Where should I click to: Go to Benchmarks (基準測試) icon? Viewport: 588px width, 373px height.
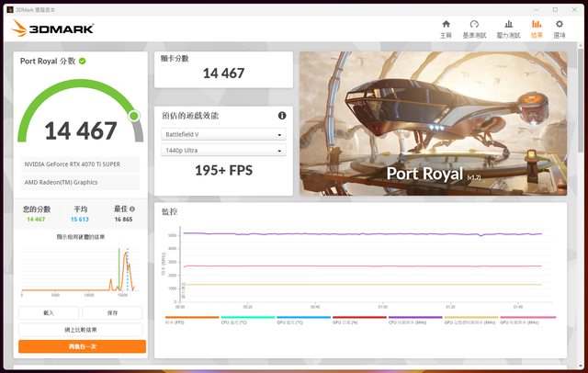474,28
